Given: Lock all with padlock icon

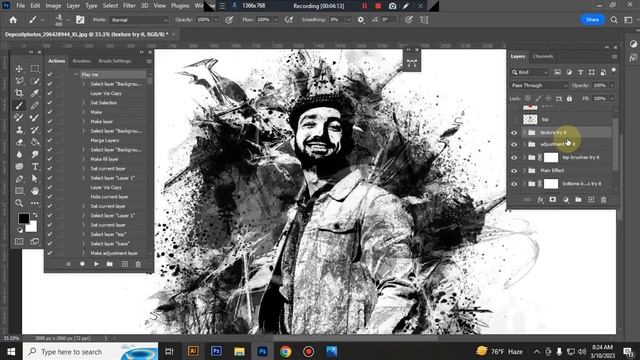Looking at the screenshot, I should point(569,98).
